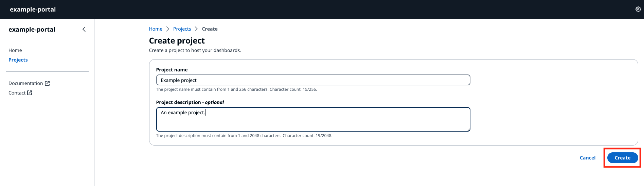This screenshot has width=644, height=186.
Task: Navigate to Home via the breadcrumb
Action: (156, 29)
